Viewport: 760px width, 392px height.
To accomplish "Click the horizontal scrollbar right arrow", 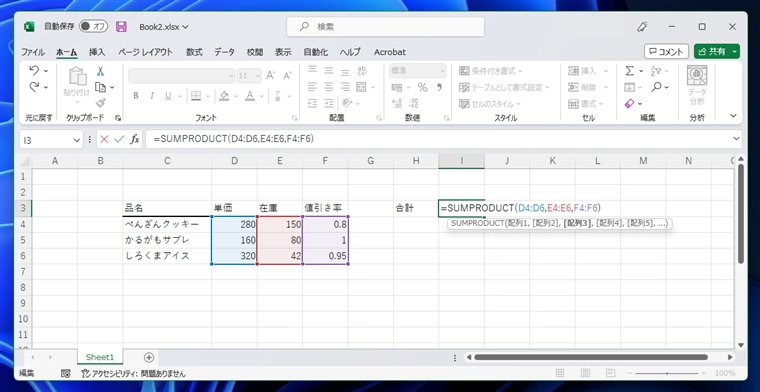I will (x=730, y=358).
